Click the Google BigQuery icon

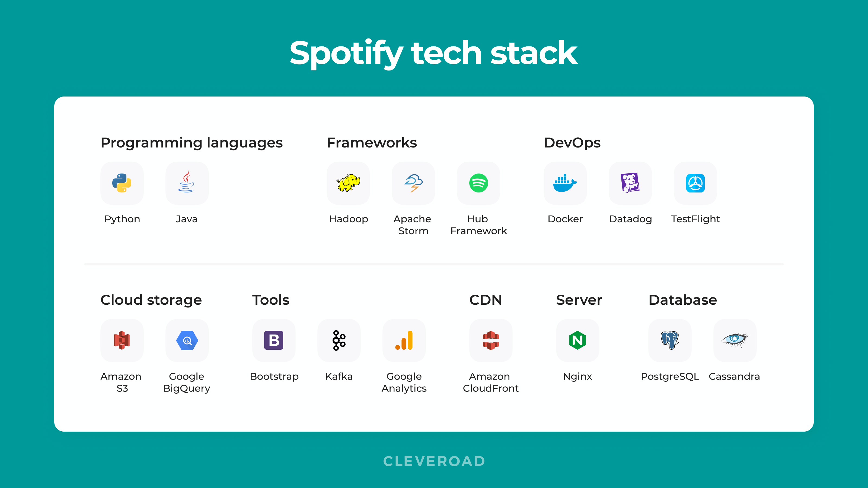click(187, 340)
